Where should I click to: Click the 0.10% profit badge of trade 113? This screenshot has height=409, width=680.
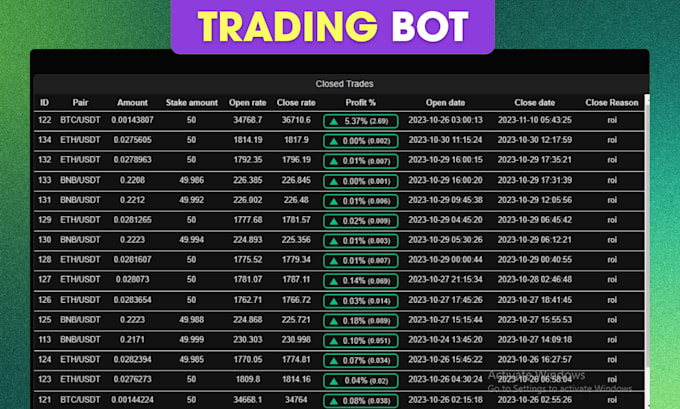click(x=361, y=341)
